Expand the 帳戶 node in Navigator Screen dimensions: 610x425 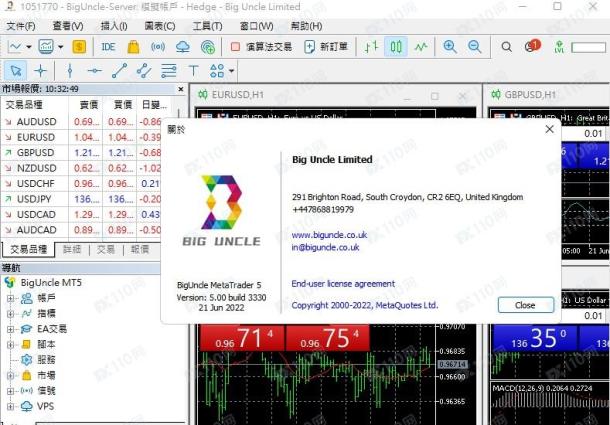(x=11, y=299)
